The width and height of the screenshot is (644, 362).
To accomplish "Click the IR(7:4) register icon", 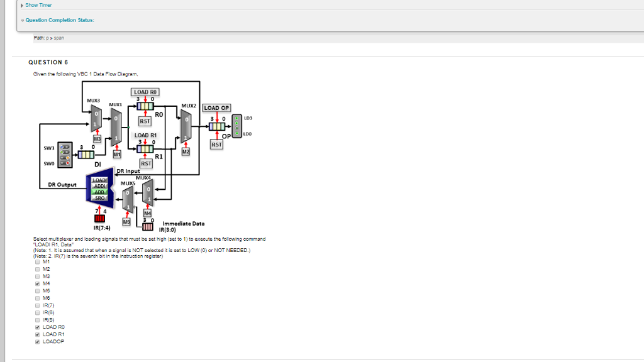I will [99, 217].
